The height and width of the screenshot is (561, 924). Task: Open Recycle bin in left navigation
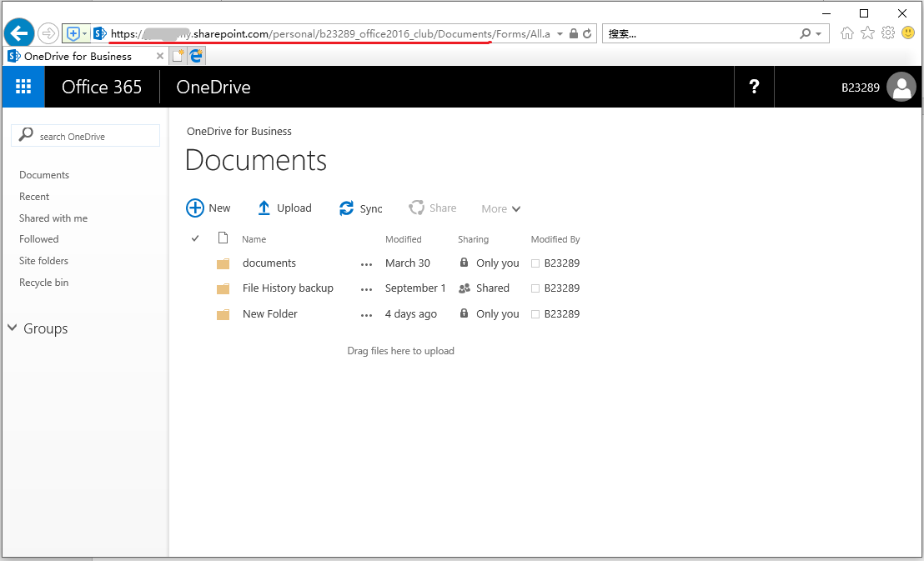(44, 283)
